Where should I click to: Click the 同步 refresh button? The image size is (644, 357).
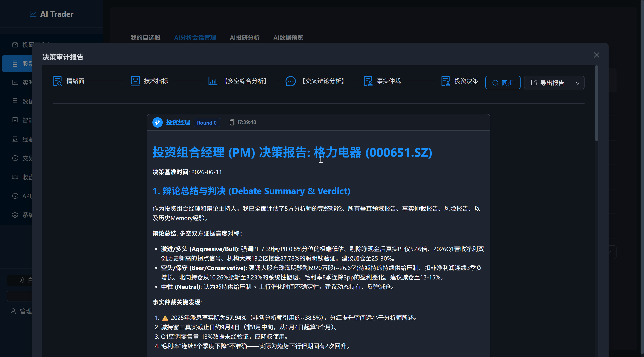503,82
